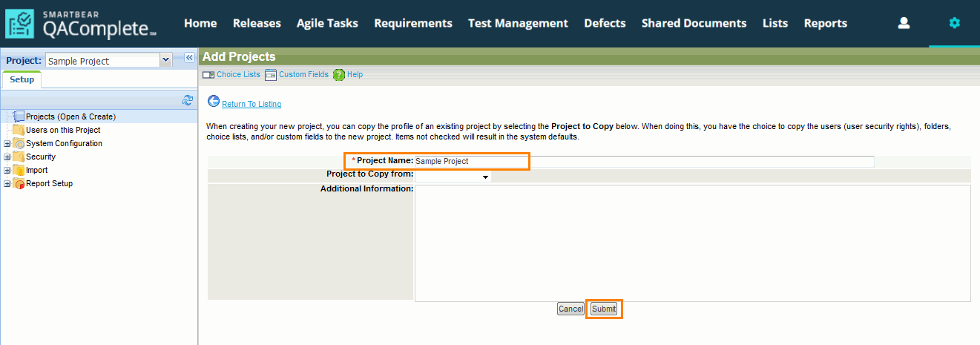
Task: Expand the Report Setup tree node
Action: (x=7, y=184)
